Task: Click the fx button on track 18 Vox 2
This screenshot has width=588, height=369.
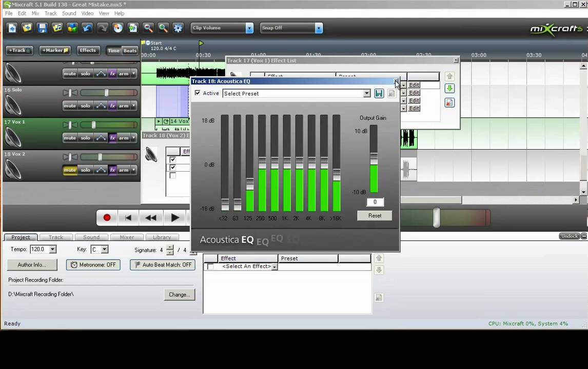Action: click(x=112, y=170)
